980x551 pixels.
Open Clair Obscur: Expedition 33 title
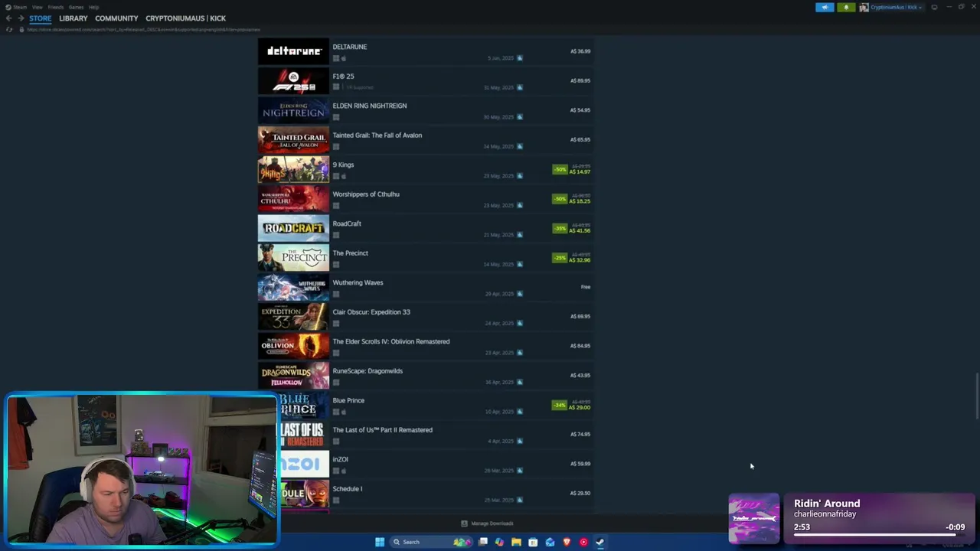tap(371, 312)
